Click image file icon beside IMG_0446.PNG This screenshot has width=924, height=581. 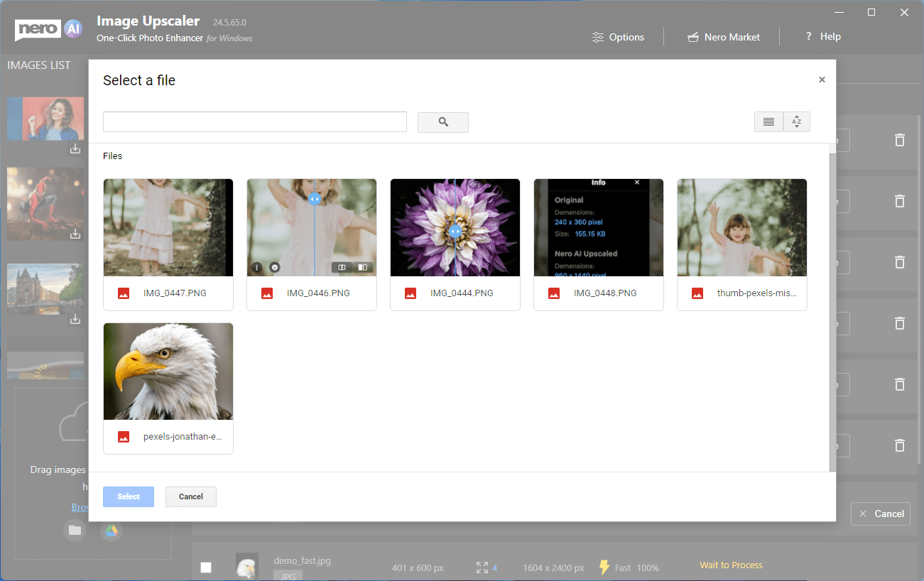(267, 293)
